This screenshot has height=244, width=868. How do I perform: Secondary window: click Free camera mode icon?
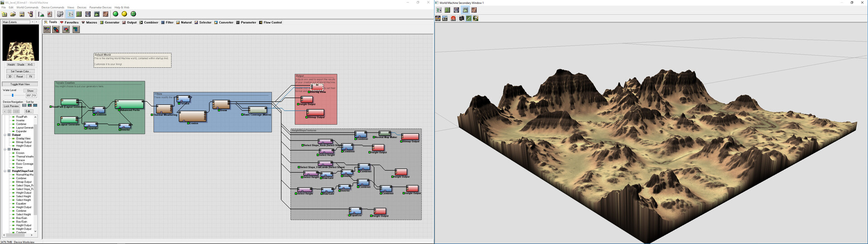click(445, 19)
